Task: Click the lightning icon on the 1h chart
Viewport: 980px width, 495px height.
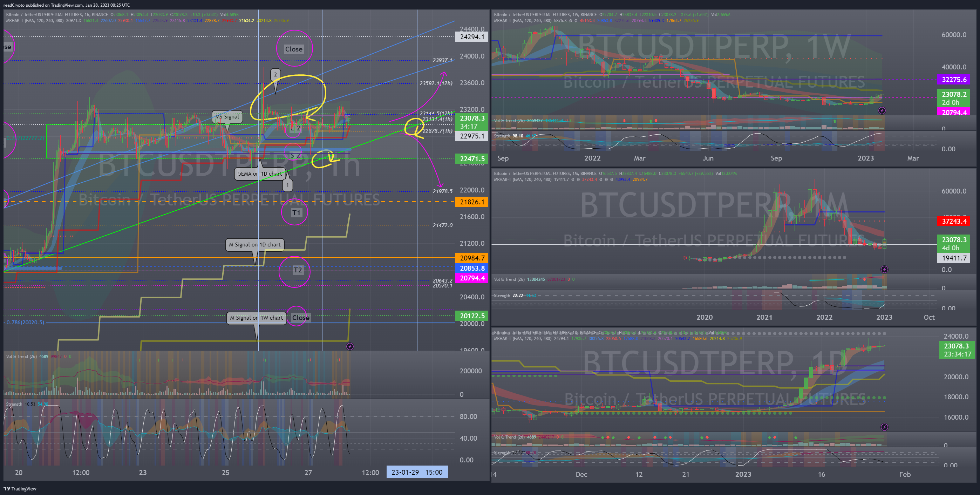Action: [349, 346]
